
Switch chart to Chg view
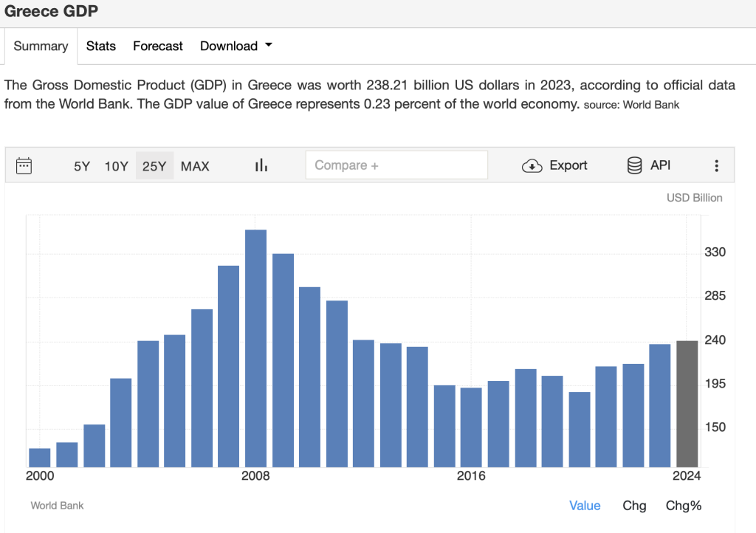(x=634, y=506)
